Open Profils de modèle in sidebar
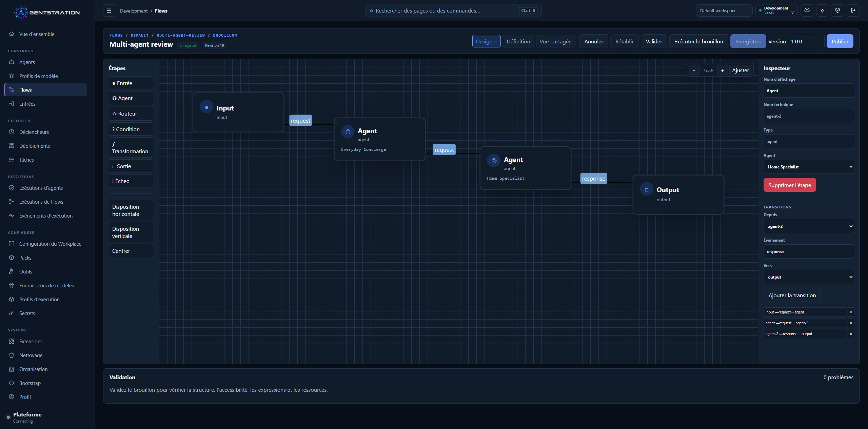Screen dimensions: 868x429 pos(45,76)
